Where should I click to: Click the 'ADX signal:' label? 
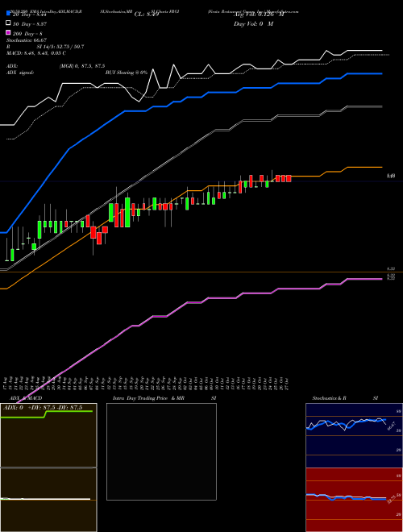pos(20,73)
